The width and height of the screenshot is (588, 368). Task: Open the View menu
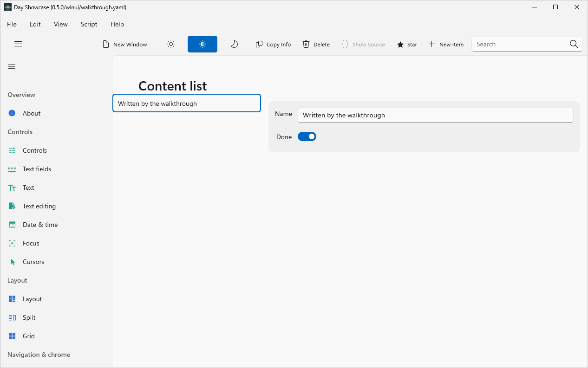point(61,24)
